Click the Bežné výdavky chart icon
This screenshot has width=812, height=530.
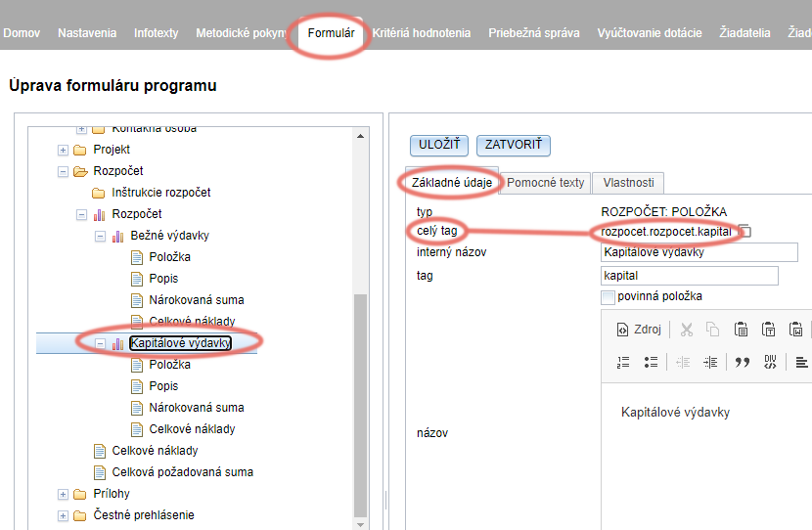[x=118, y=236]
